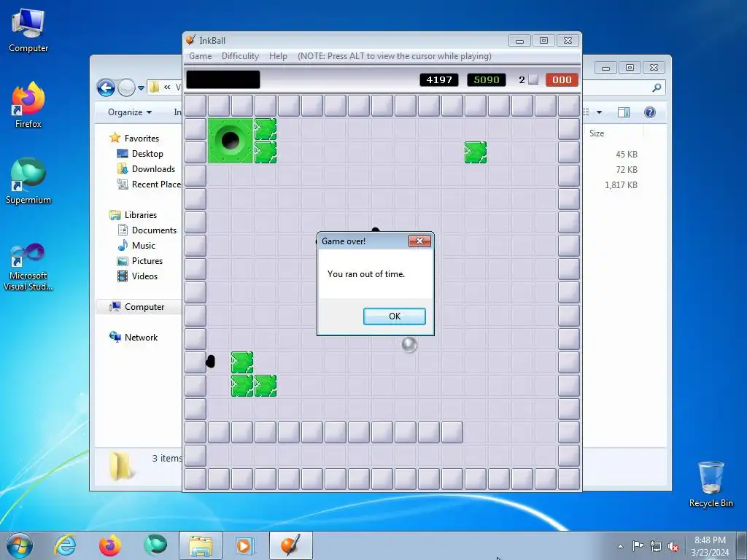The width and height of the screenshot is (747, 560).
Task: Open recent locations dropdown in Explorer
Action: [x=141, y=88]
